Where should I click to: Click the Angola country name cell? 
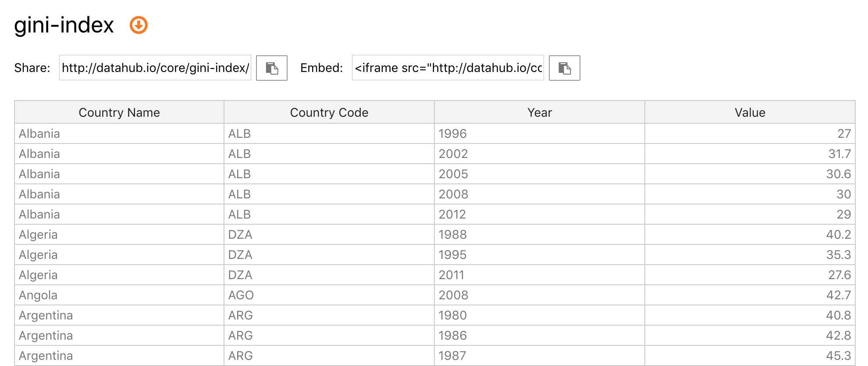[119, 295]
